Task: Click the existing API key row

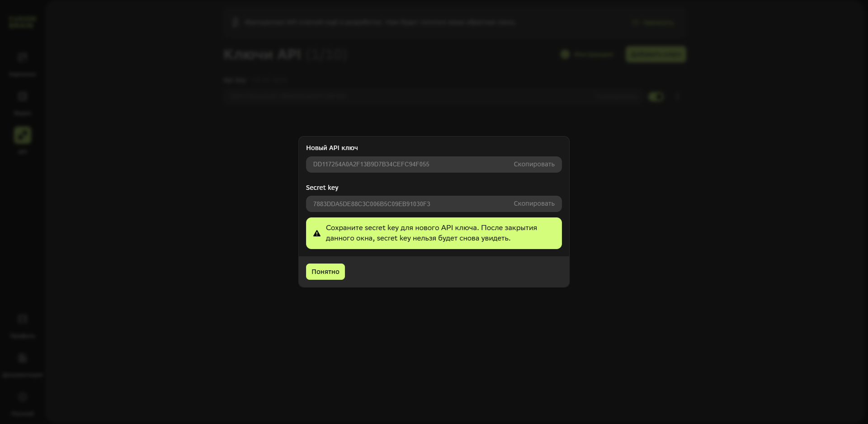Action: [407, 97]
